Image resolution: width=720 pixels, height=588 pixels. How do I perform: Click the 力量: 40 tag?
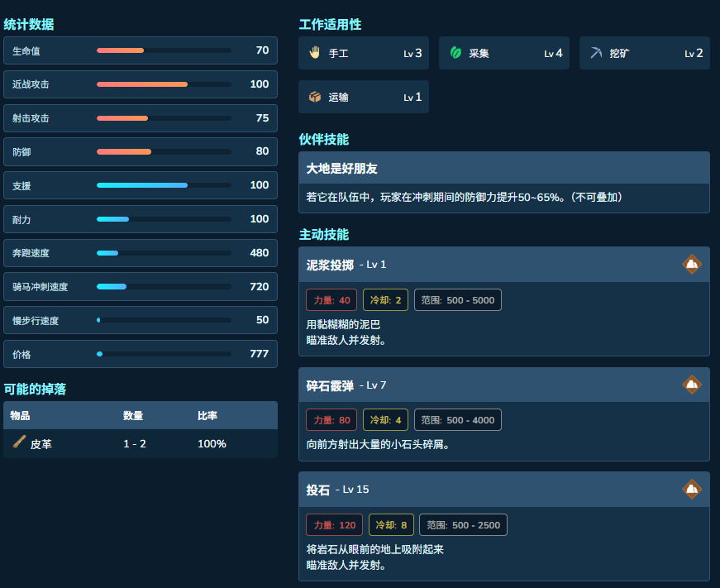[x=331, y=300]
